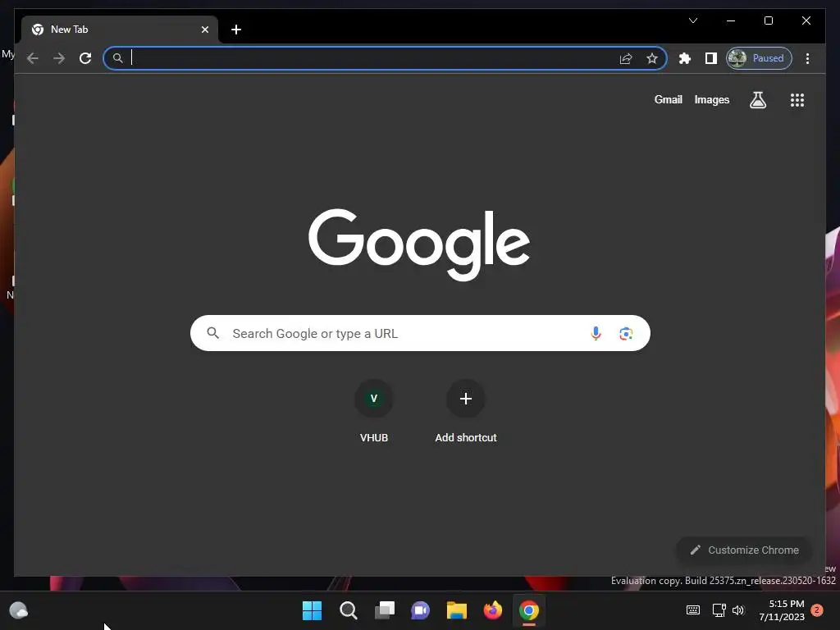
Task: Open the Extensions puzzle icon
Action: [x=685, y=58]
